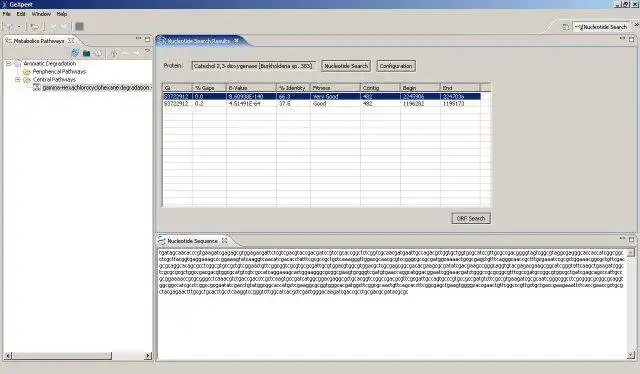
Task: Click the Nucleotide Search button
Action: (x=346, y=66)
